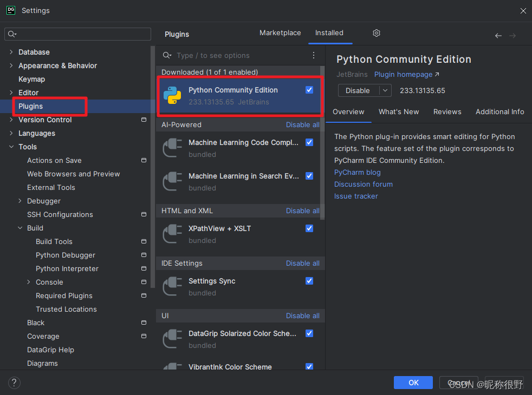The image size is (532, 395).
Task: Click project-level marker beside Version Control
Action: pyautogui.click(x=144, y=120)
